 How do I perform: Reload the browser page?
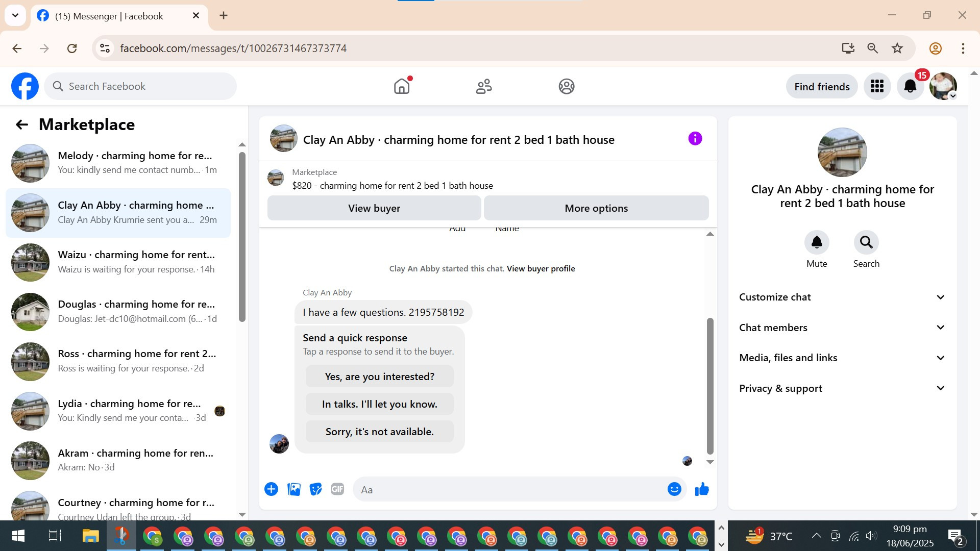(72, 48)
